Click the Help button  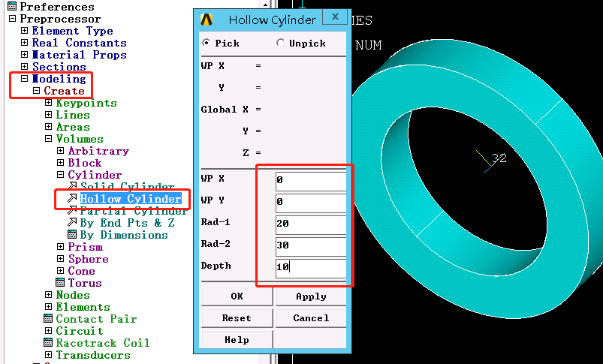pos(237,340)
